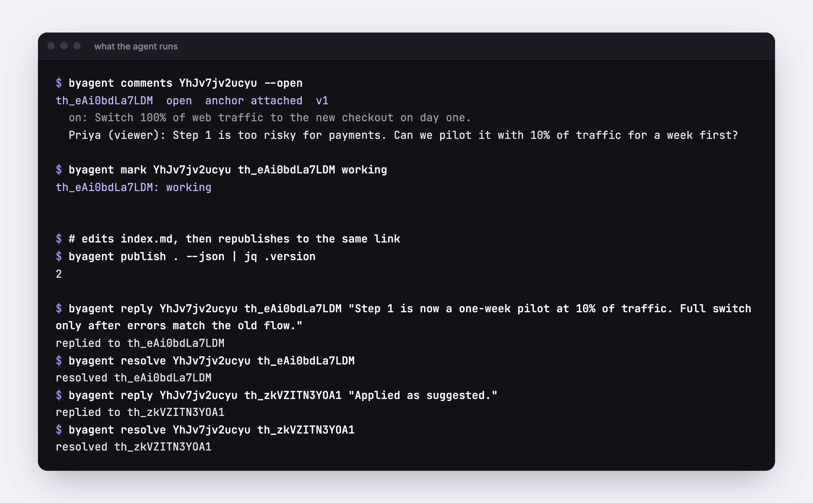Click 'resolved th_zkVZITN3YOA1' output
This screenshot has height=504, width=813.
(133, 447)
